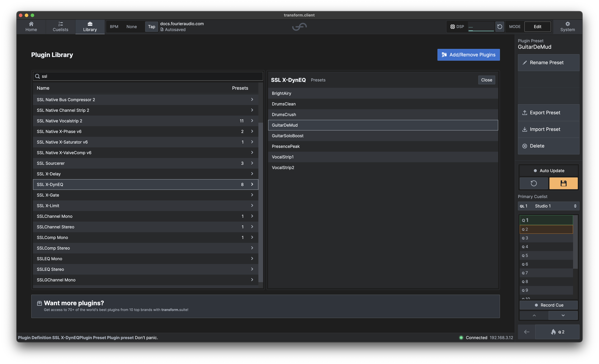Screen dimensions: 599x364
Task: Select SSLComp Stereo plugin row
Action: [145, 248]
